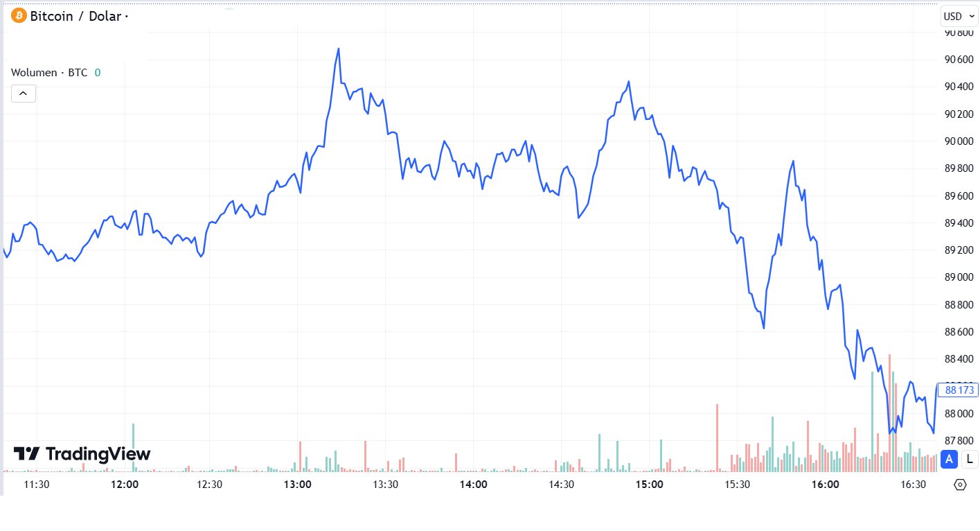Click the 14:00 time axis label
980x531 pixels.
[x=474, y=485]
